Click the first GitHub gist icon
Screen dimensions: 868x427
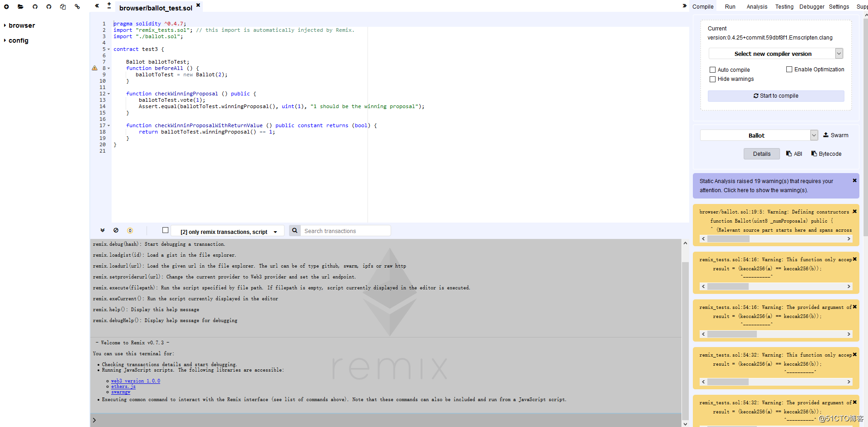(x=35, y=7)
